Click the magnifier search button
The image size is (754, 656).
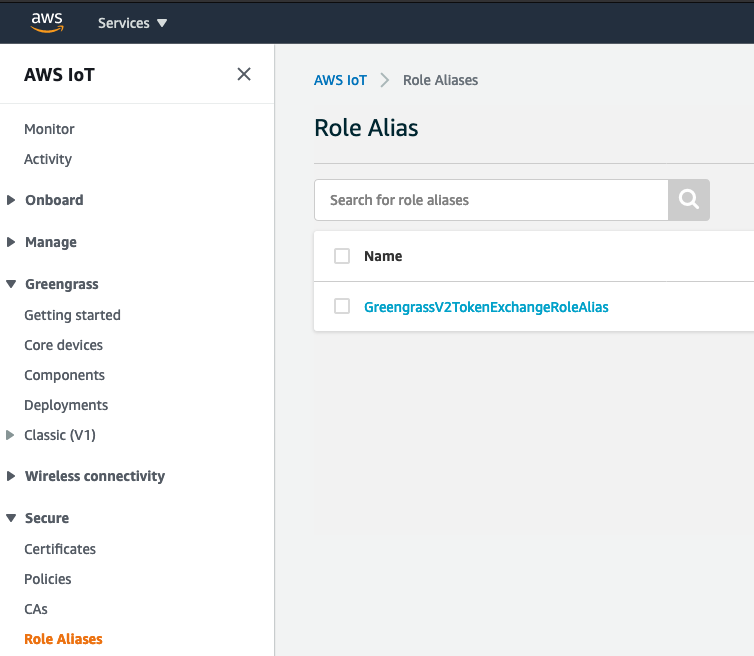tap(689, 200)
